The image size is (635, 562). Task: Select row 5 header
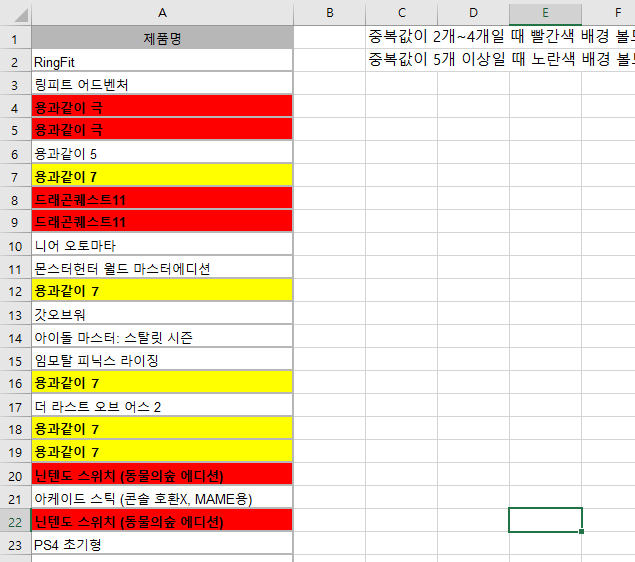coord(15,130)
